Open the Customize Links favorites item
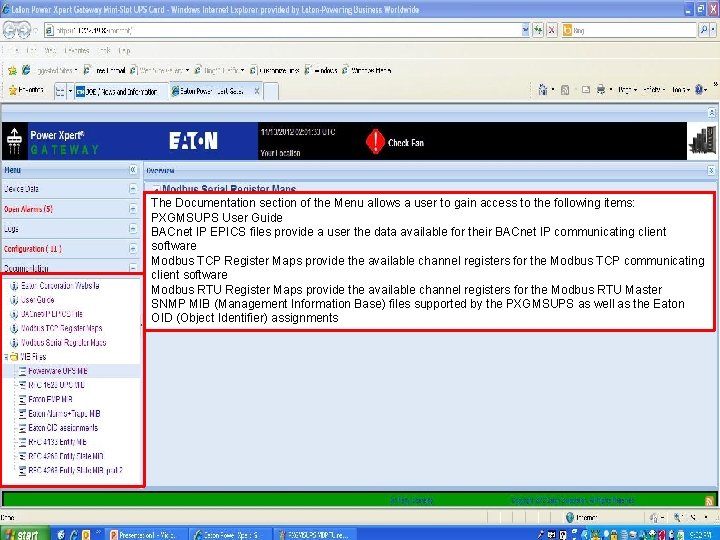 pyautogui.click(x=275, y=70)
